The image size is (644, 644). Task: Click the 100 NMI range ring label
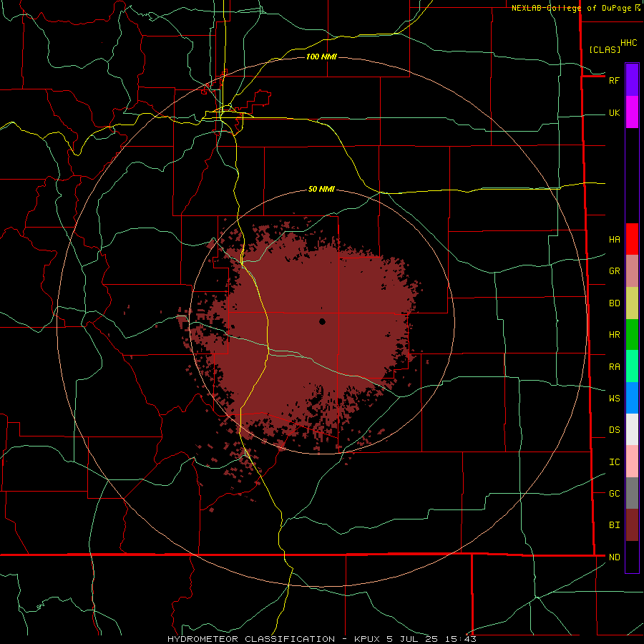tap(321, 57)
